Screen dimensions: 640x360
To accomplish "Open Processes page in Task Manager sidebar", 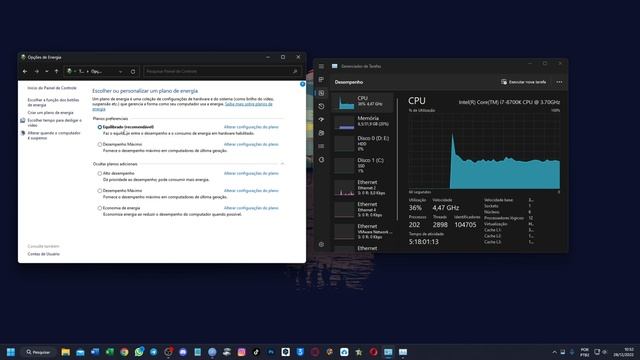I will (x=322, y=80).
